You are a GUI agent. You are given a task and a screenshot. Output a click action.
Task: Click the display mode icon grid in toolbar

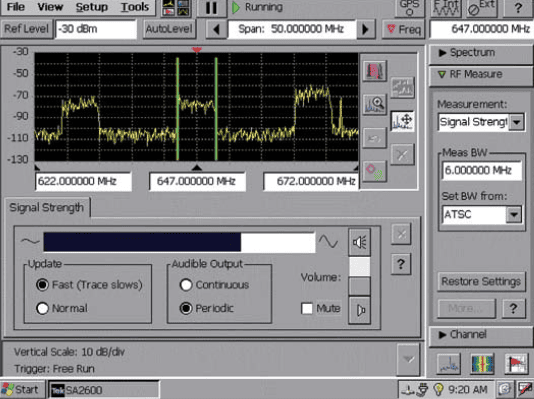pyautogui.click(x=176, y=8)
